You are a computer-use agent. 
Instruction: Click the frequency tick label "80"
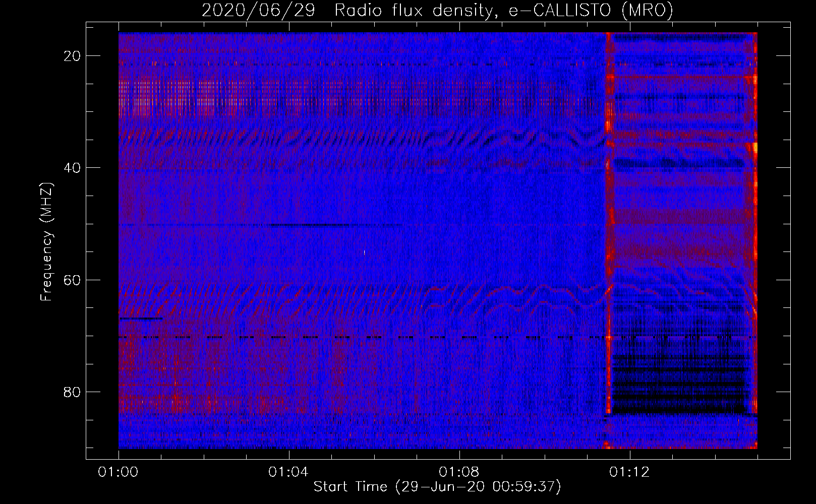[x=73, y=392]
